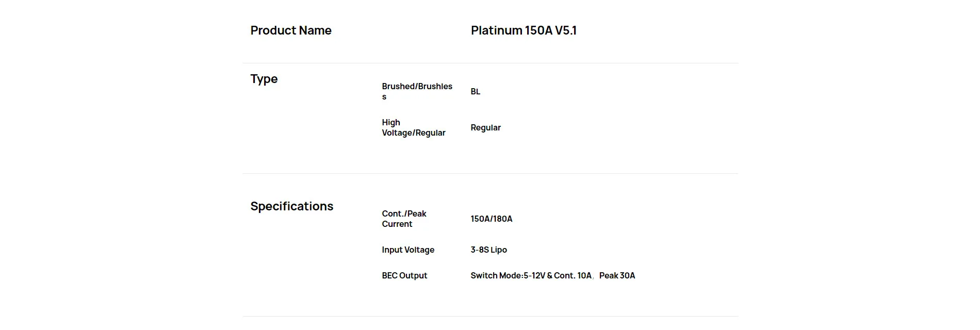Click the Product Name row label
Image resolution: width=980 pixels, height=330 pixels.
tap(291, 30)
